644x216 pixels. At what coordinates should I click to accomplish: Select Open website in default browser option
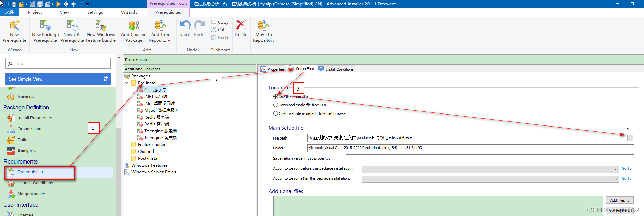click(x=275, y=113)
